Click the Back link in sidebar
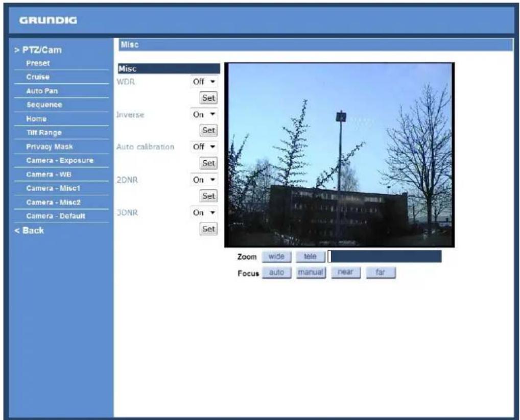The height and width of the screenshot is (420, 520). 29,231
